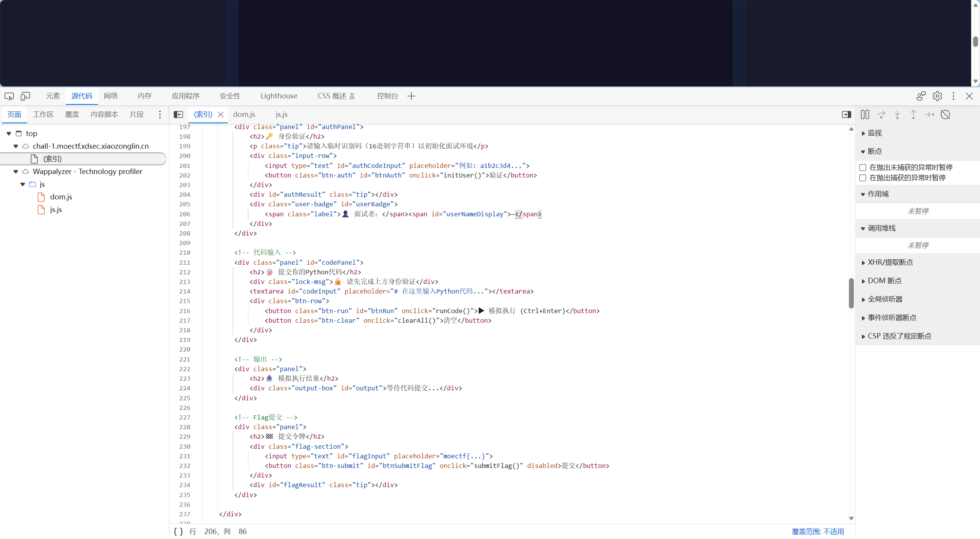Close the (索引) editor tab

coord(221,114)
